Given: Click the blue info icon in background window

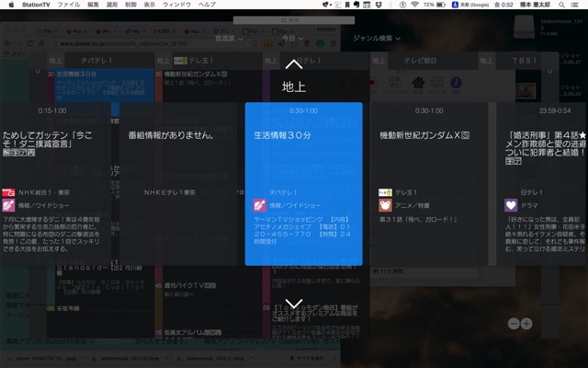Looking at the screenshot, I should (x=456, y=82).
